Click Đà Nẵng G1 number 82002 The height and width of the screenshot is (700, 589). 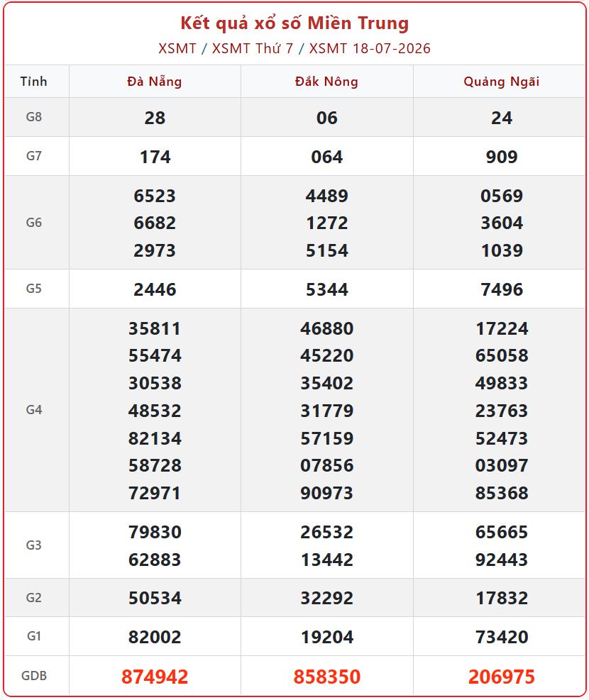(x=155, y=637)
